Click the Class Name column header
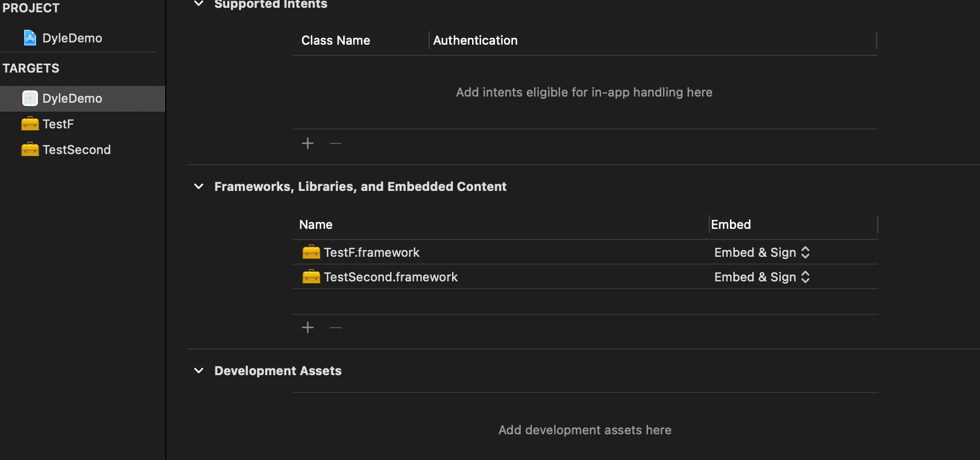Screen dimensions: 980x460 click(336, 40)
